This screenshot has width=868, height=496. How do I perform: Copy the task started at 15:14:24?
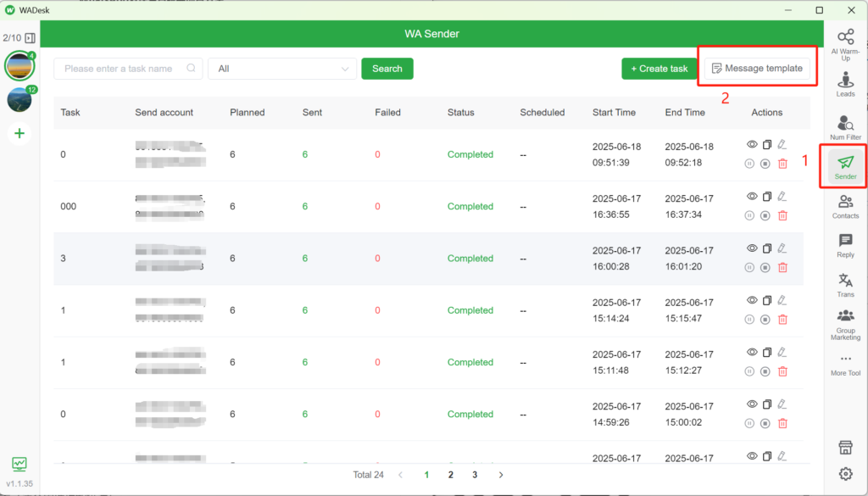click(766, 301)
